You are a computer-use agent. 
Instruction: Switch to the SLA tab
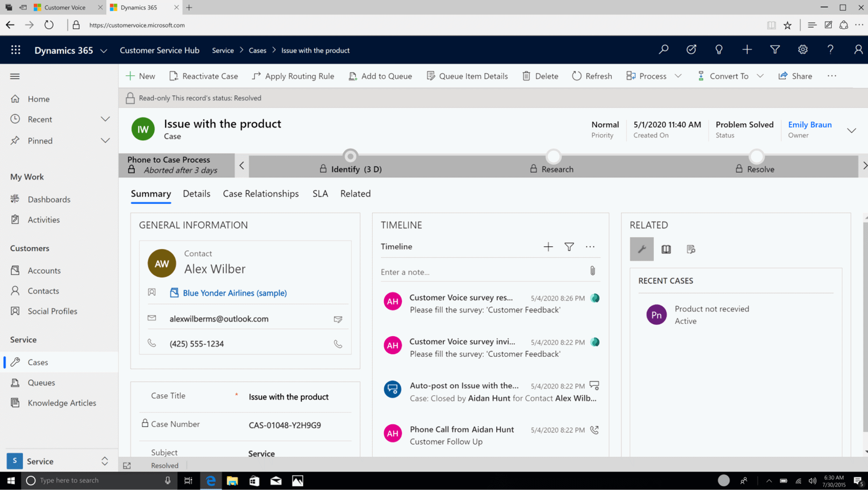pyautogui.click(x=320, y=194)
